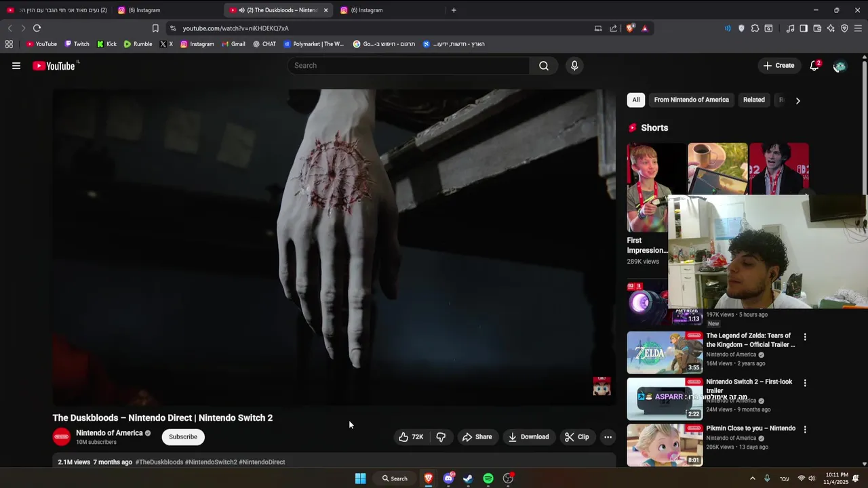868x488 pixels.
Task: Open Polymarket bookmark
Action: (314, 44)
